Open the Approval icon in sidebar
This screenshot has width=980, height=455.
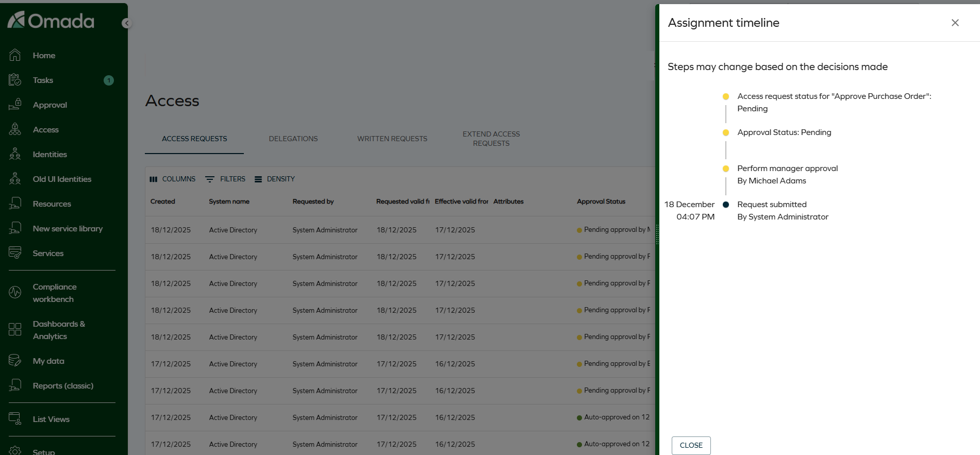click(15, 105)
